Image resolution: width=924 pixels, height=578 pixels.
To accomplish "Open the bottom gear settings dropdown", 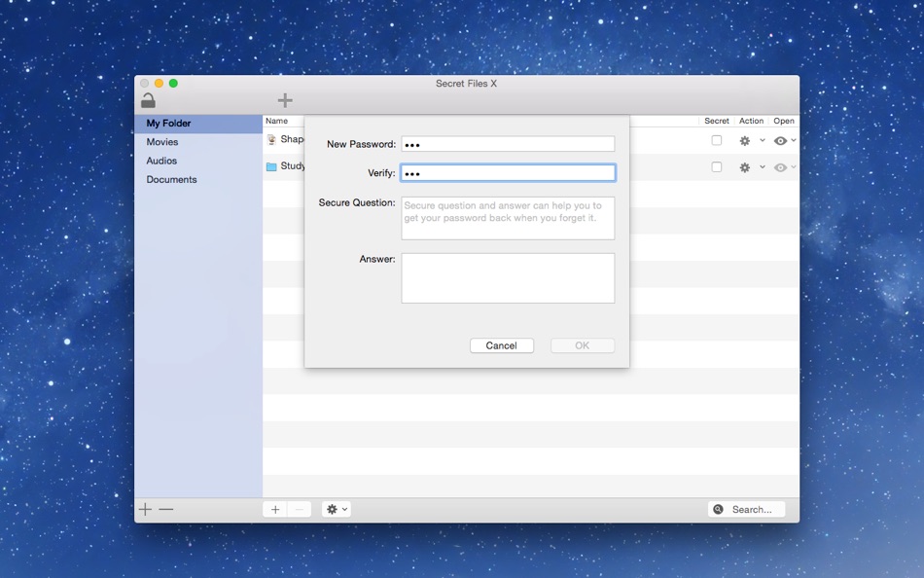I will pos(337,509).
